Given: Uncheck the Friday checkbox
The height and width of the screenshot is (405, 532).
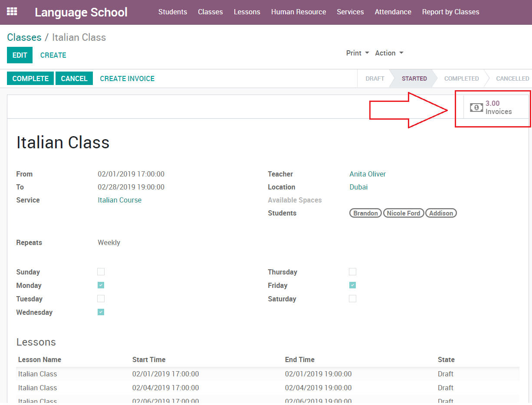Looking at the screenshot, I should [352, 285].
